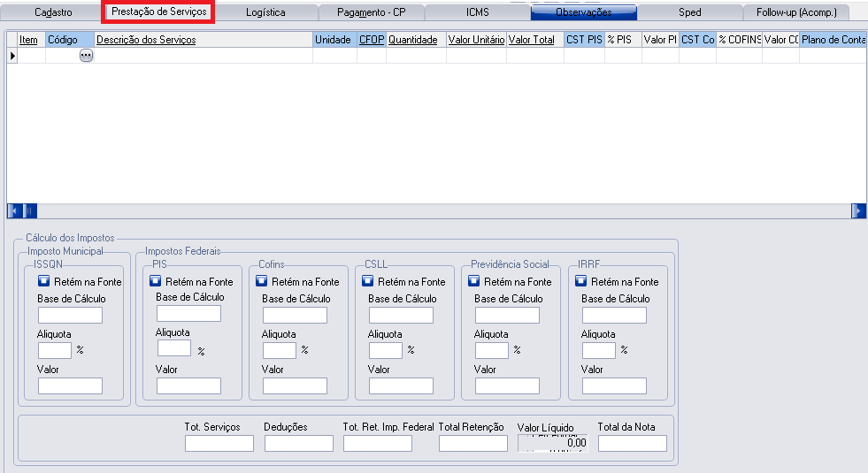Toggle ISSQN Retém na Fonte checkbox

pyautogui.click(x=43, y=281)
